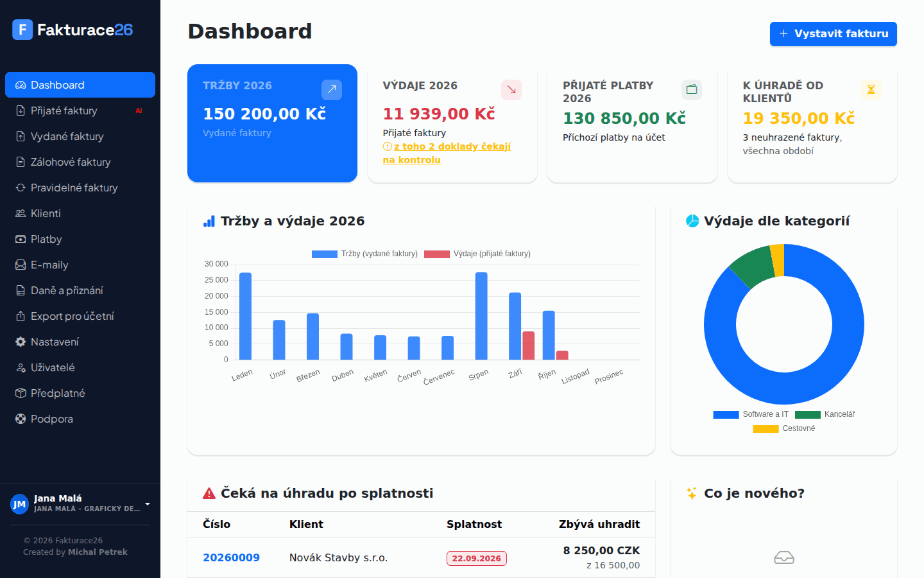Click the Daně a přiznání document icon
This screenshot has width=924, height=578.
[21, 290]
